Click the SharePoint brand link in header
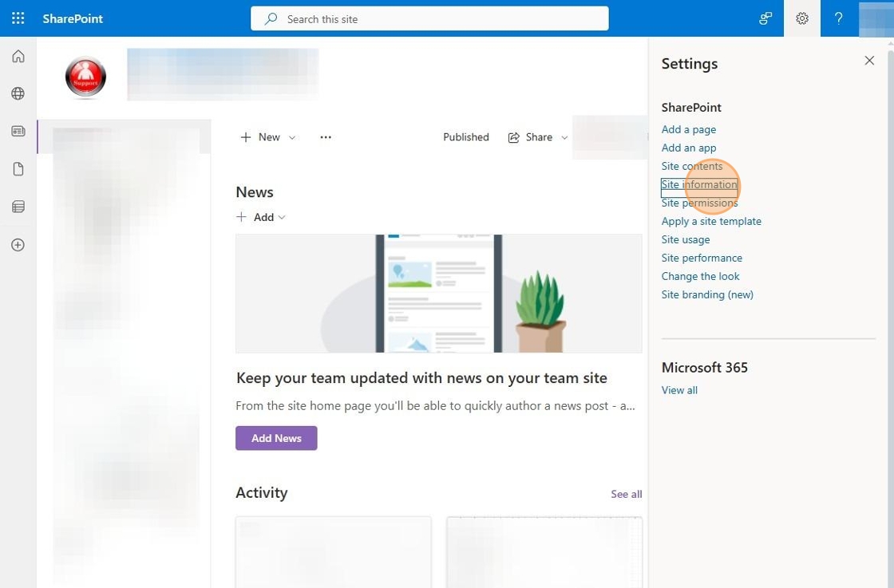Image resolution: width=894 pixels, height=588 pixels. point(73,18)
